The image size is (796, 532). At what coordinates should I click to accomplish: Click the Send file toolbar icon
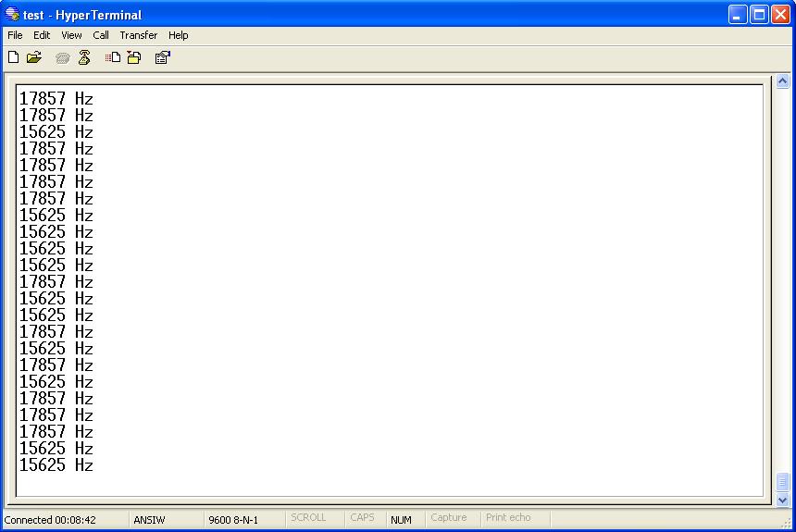tap(113, 57)
